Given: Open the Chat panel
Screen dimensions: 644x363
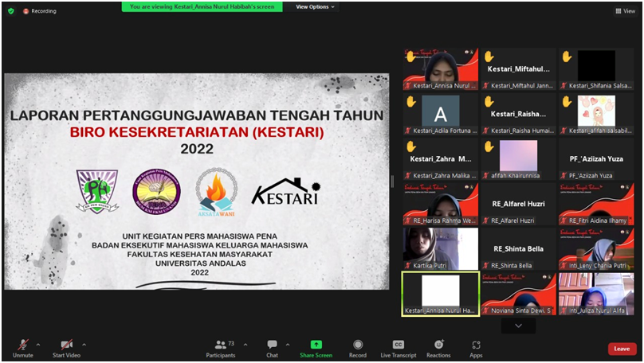Looking at the screenshot, I should click(x=272, y=349).
